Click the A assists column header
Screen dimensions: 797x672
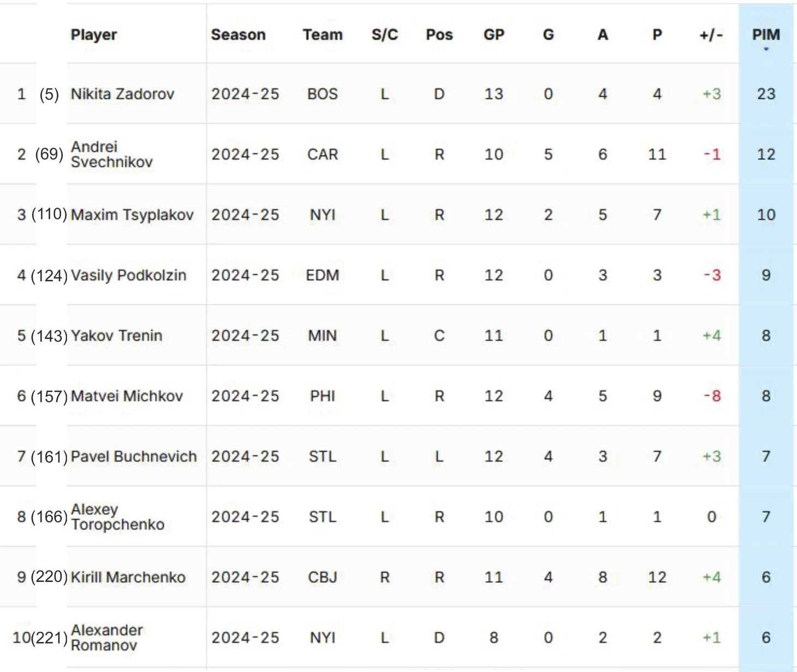[x=603, y=34]
